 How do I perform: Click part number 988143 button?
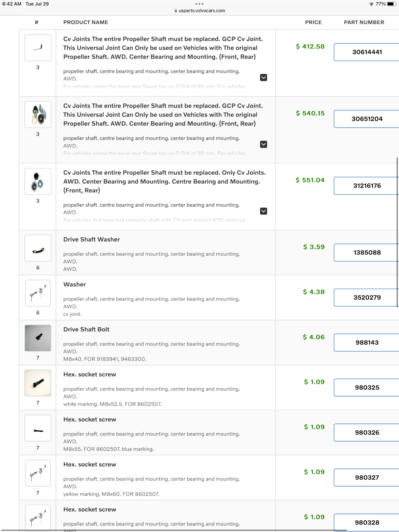click(367, 342)
